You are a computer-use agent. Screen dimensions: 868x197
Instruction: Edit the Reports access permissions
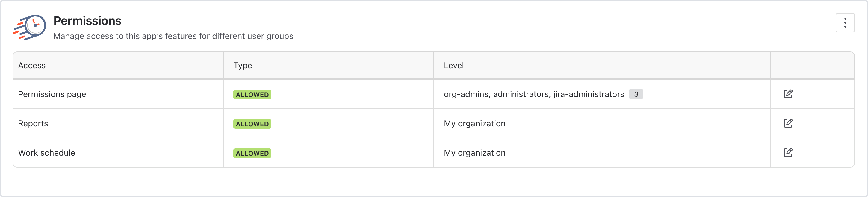click(788, 123)
